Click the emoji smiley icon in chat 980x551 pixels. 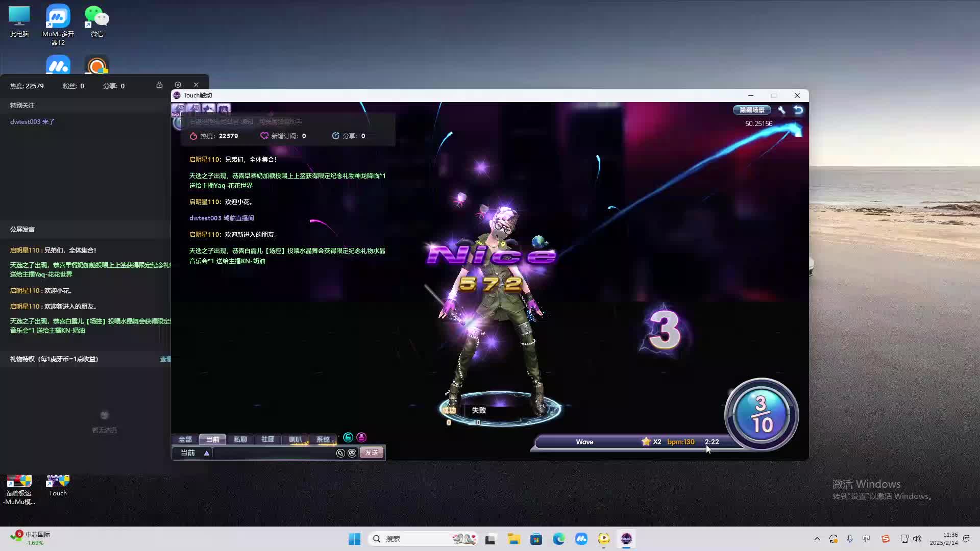point(352,453)
